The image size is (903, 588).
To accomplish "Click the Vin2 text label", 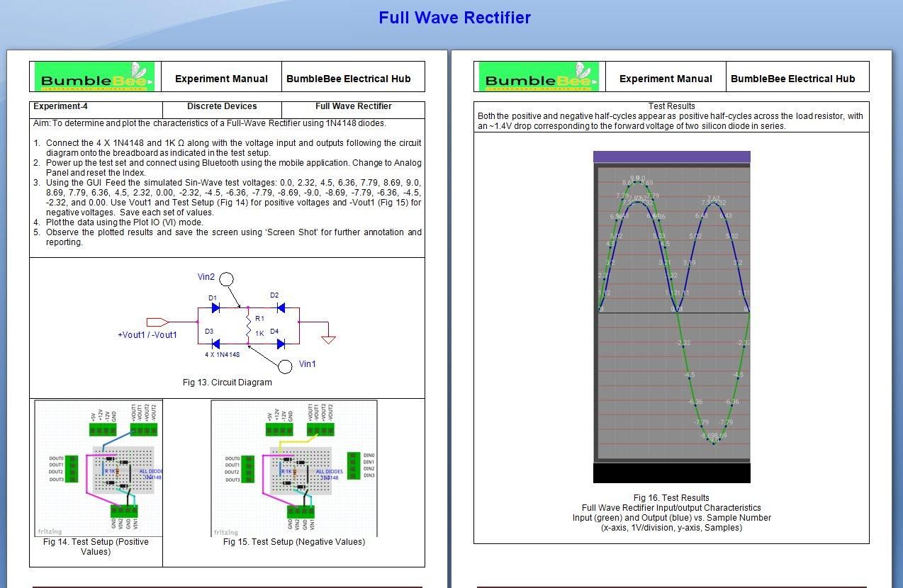I will [206, 277].
